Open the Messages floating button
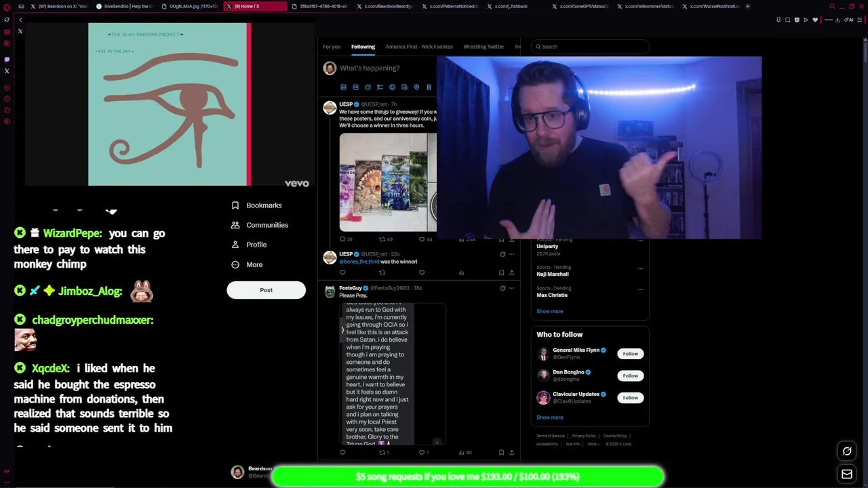This screenshot has height=488, width=868. click(847, 474)
